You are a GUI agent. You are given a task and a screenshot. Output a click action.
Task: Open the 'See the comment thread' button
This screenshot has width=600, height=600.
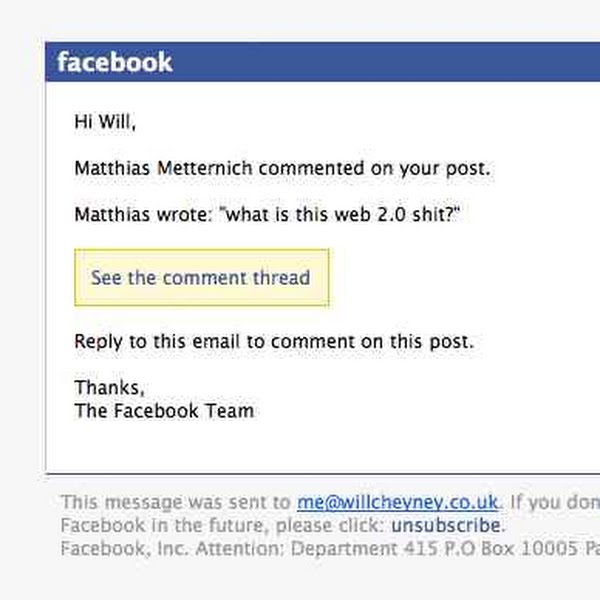click(201, 278)
